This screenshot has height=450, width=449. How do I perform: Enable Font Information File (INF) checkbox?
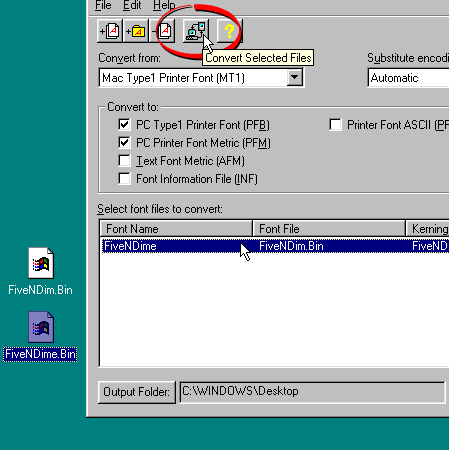[124, 179]
